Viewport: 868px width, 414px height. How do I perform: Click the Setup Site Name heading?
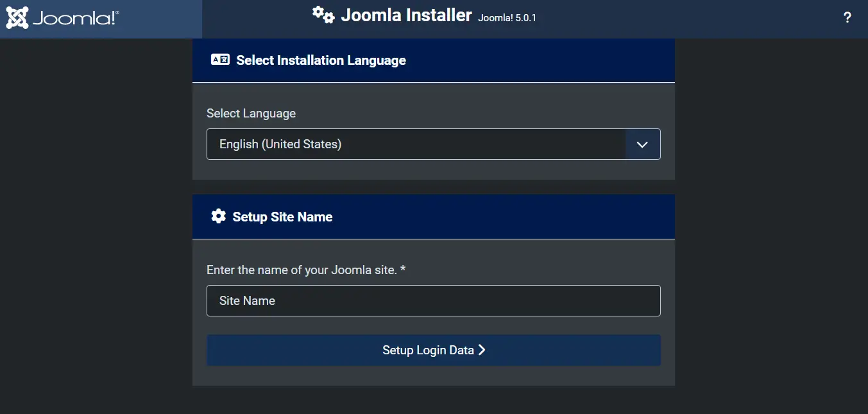(282, 217)
